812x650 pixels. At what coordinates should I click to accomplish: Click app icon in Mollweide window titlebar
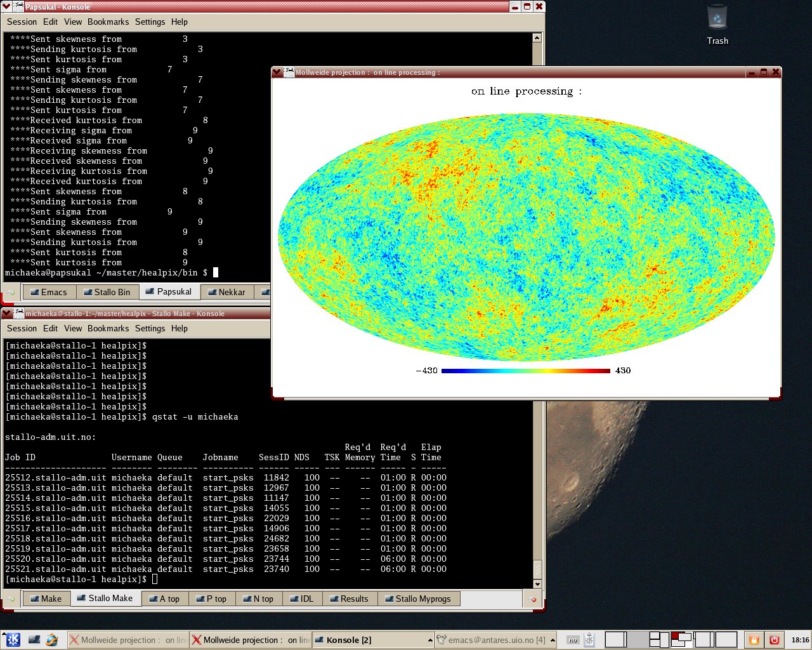289,72
